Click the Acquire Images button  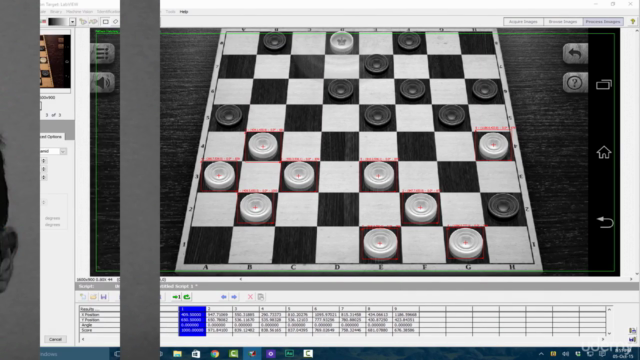[x=523, y=22]
